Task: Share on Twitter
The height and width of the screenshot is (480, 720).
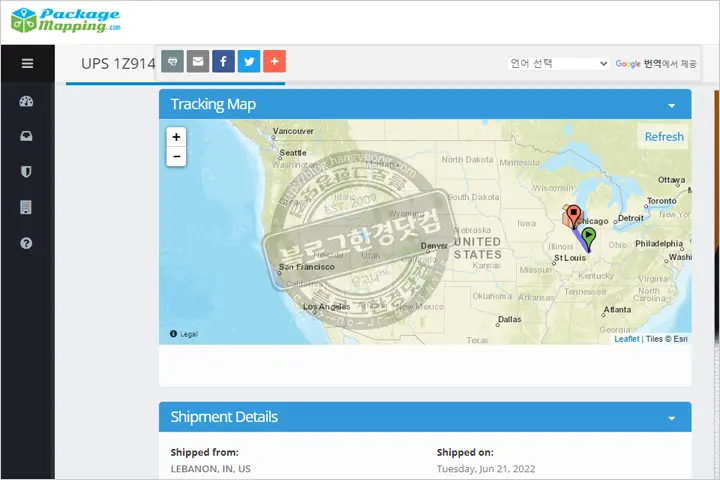Action: click(249, 61)
